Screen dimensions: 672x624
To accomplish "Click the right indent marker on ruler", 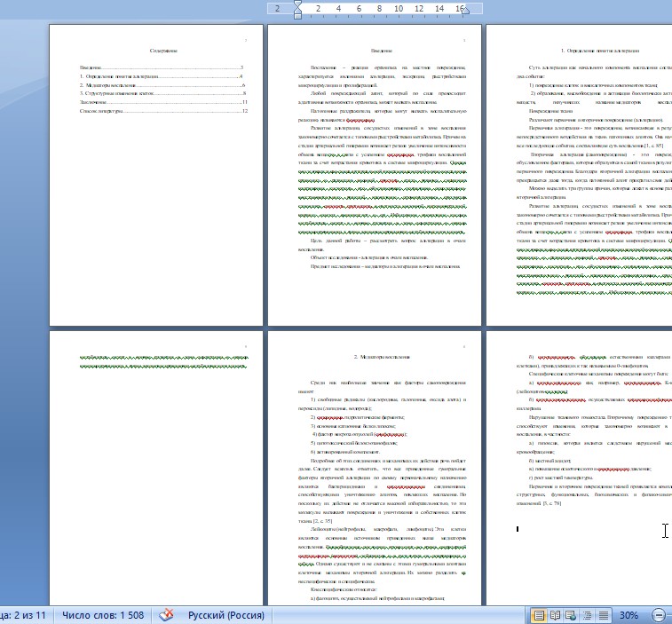I will 463,12.
